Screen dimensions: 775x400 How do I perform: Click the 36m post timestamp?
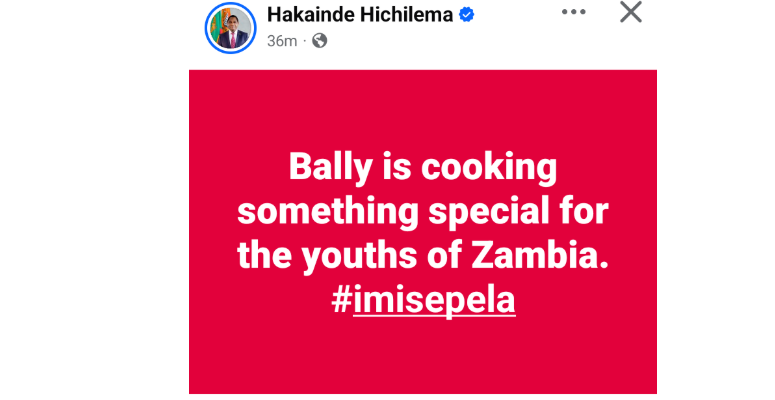[284, 41]
